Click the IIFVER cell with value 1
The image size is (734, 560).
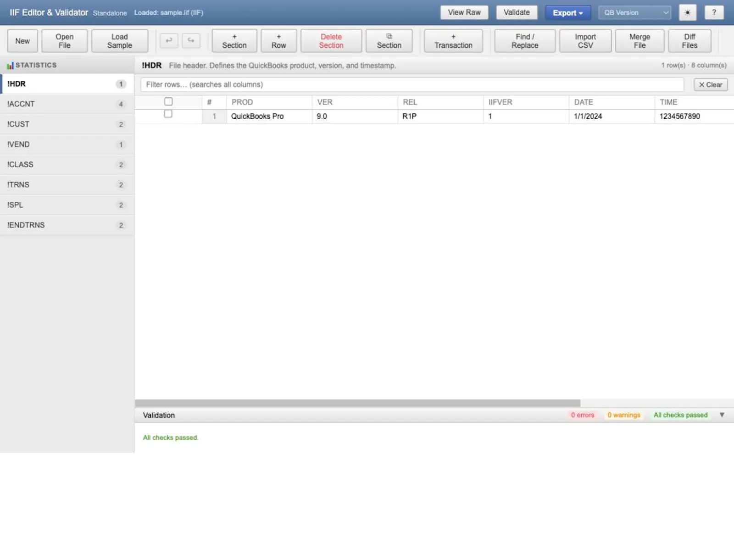point(526,116)
